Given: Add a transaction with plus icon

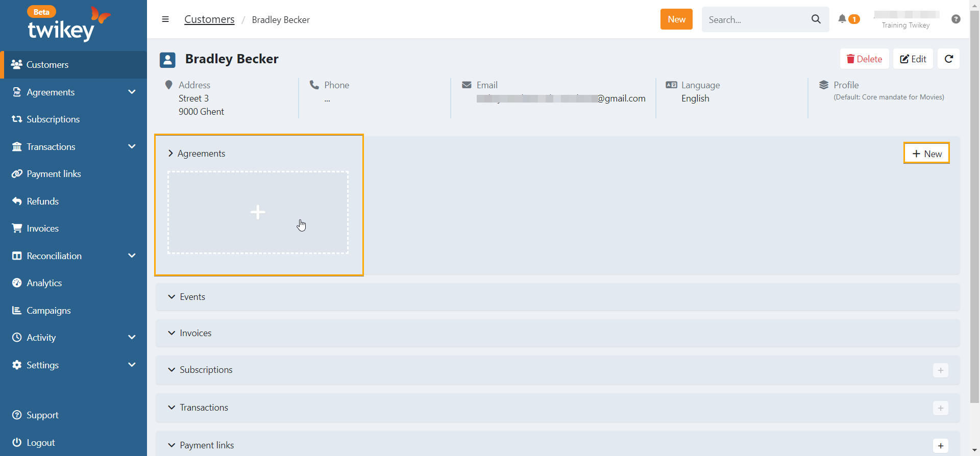Looking at the screenshot, I should pyautogui.click(x=940, y=408).
